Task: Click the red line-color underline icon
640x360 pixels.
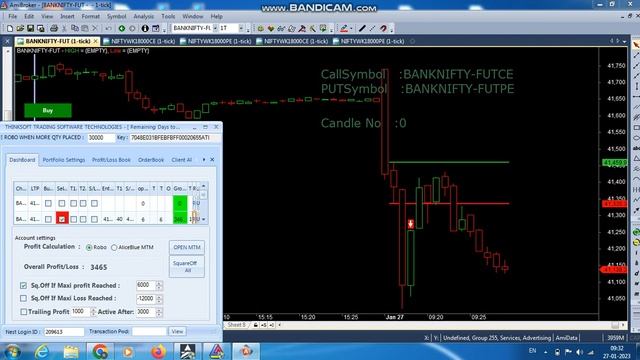Action: click(344, 29)
